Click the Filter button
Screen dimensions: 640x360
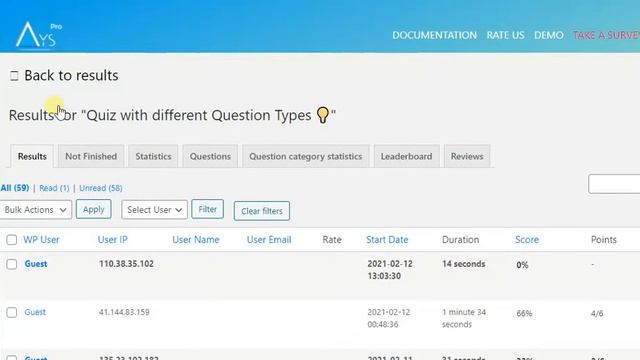click(x=207, y=209)
